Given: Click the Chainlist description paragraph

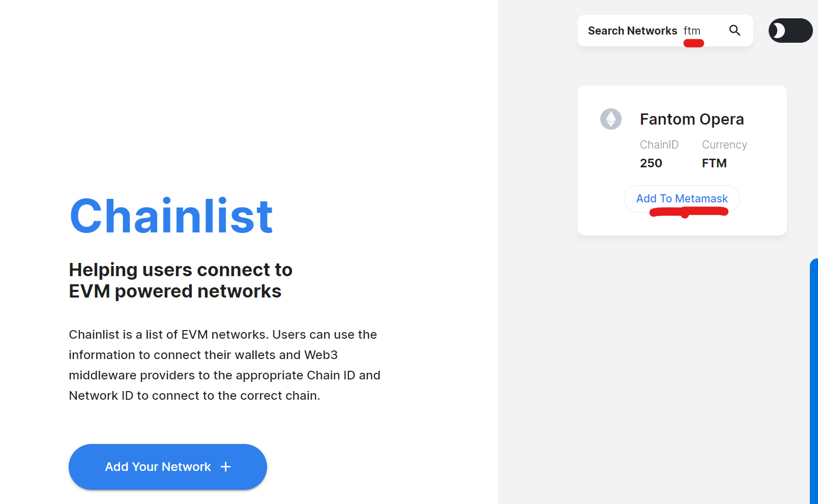Looking at the screenshot, I should point(224,365).
